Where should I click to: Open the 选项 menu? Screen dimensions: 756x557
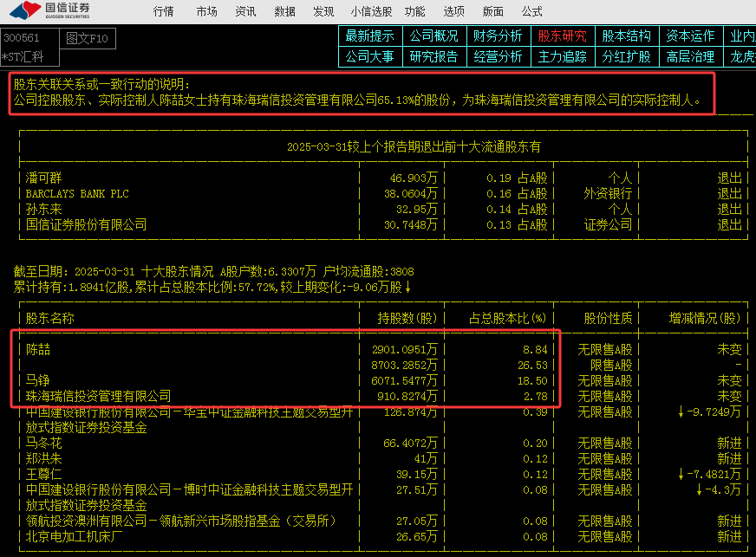453,11
